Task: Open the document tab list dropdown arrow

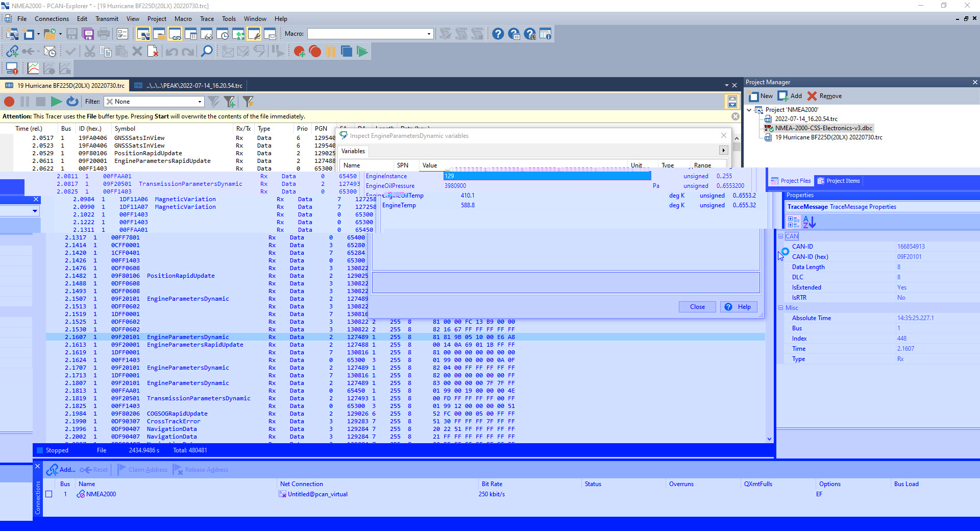Action: tap(727, 85)
